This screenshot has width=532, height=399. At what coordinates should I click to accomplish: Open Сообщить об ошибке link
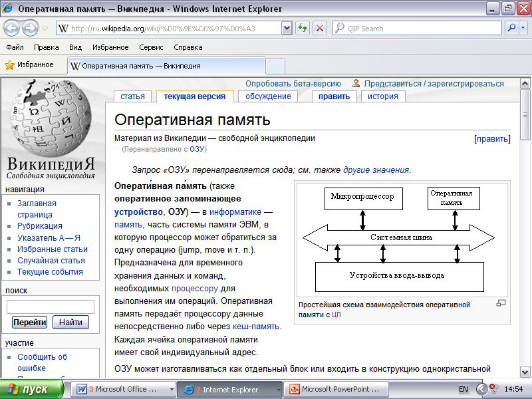(42, 362)
